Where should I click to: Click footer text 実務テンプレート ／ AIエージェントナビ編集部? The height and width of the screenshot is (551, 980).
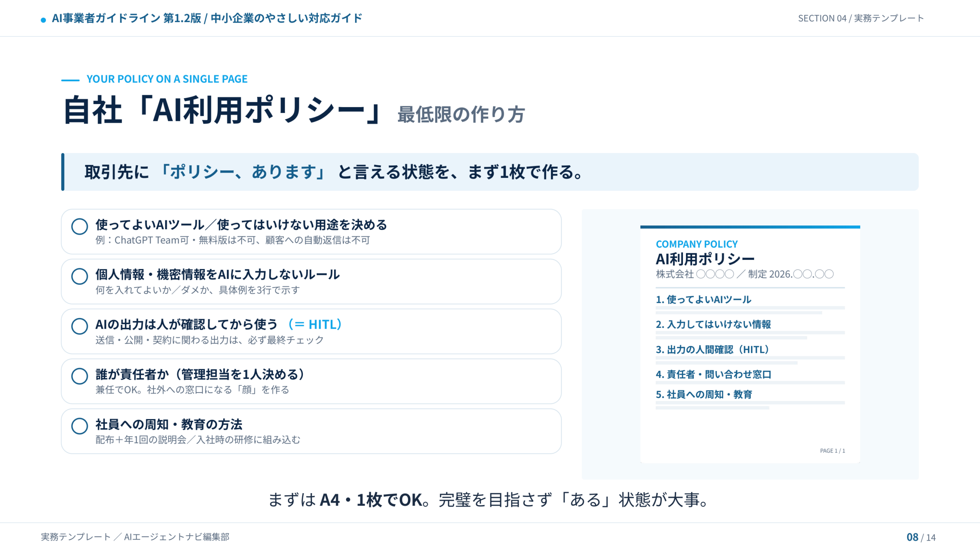coord(135,537)
